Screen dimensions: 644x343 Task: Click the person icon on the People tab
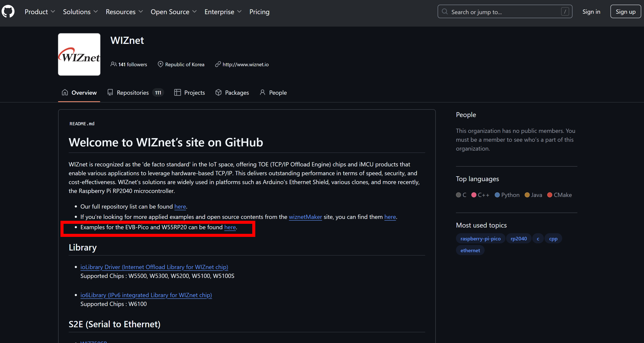click(x=262, y=92)
